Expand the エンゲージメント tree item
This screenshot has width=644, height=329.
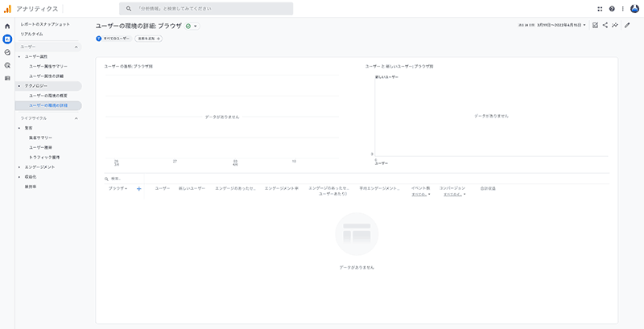[x=39, y=167]
